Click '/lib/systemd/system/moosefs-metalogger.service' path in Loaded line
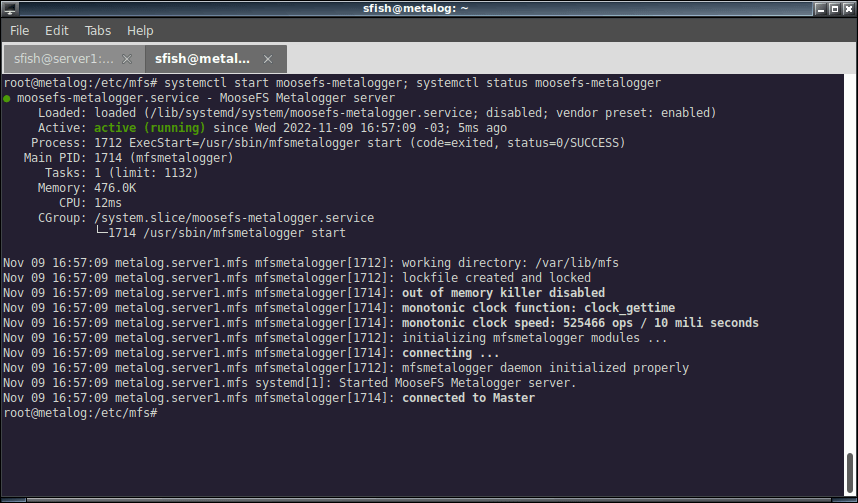Screen dimensions: 858x503 tap(313, 113)
